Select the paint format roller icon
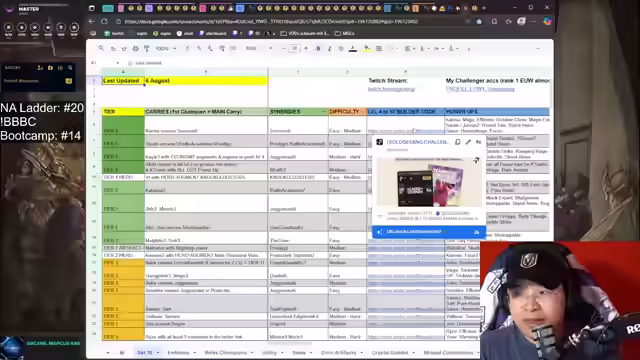The height and width of the screenshot is (360, 640). tap(147, 49)
